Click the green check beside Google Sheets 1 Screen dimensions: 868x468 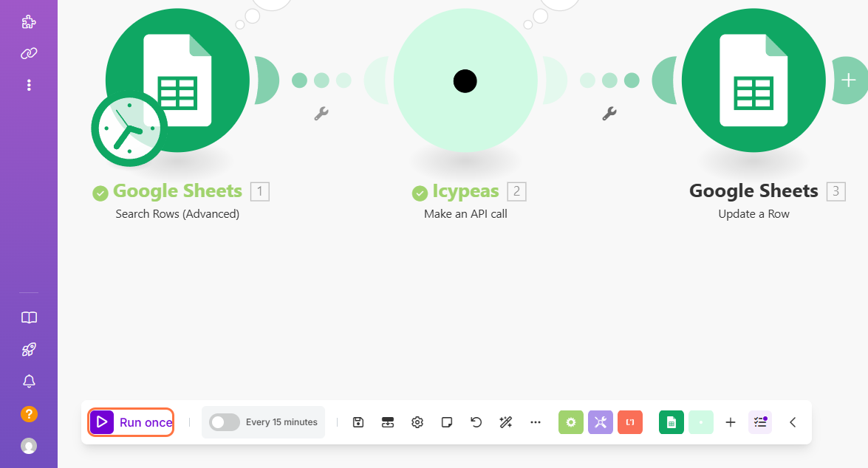pyautogui.click(x=100, y=193)
